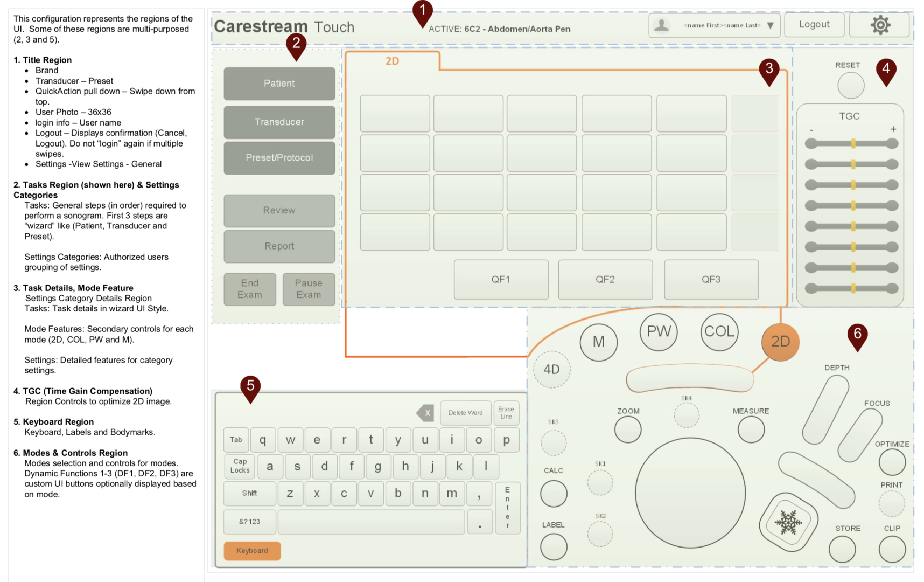Tap the ZOOM round control

tap(628, 429)
